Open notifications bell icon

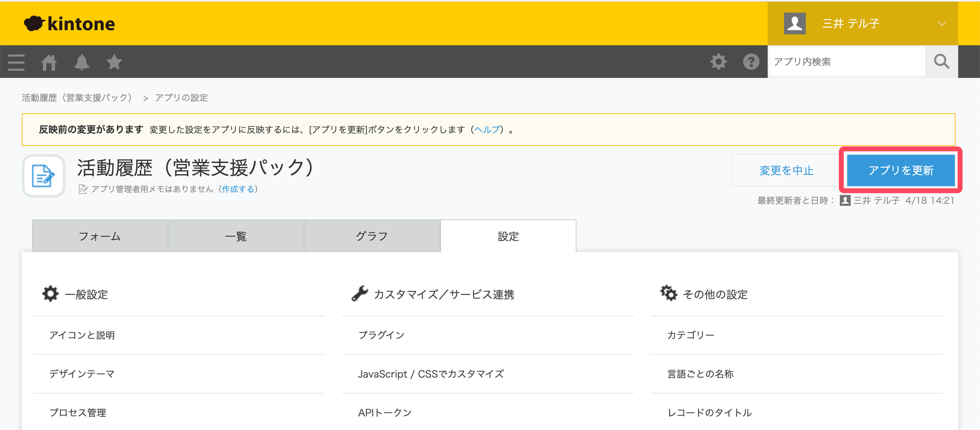(x=81, y=62)
